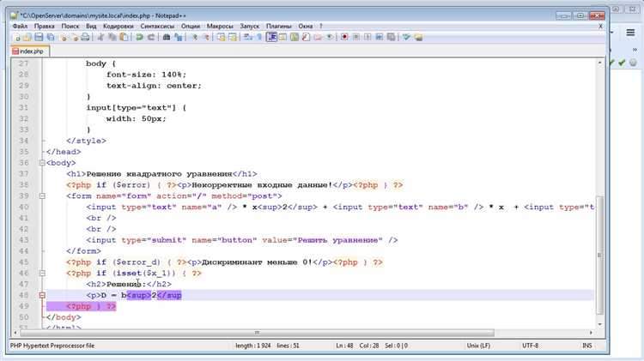Toggle show all characters pilcrow icon
Image resolution: width=644 pixels, height=361 pixels.
(259, 38)
